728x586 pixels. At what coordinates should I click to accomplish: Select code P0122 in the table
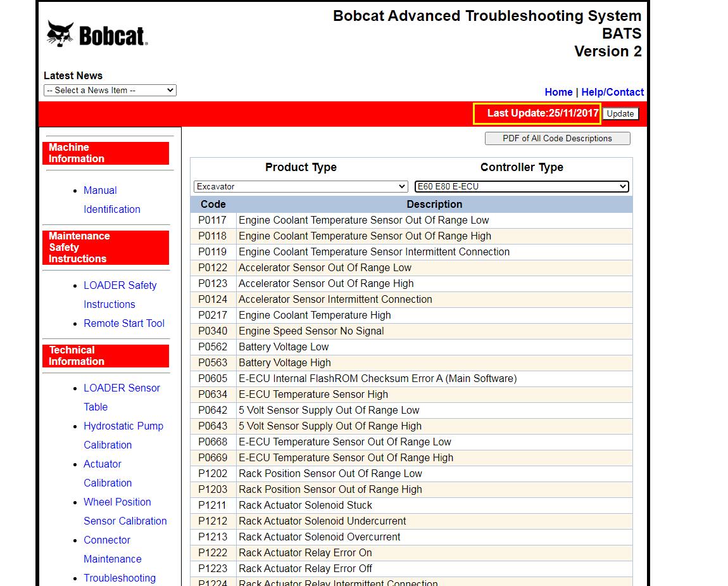tap(213, 268)
